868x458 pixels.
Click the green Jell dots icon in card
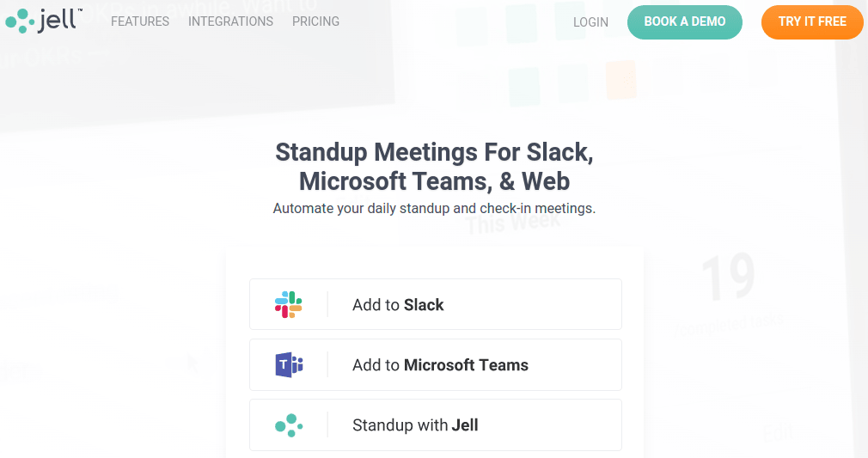coord(289,425)
